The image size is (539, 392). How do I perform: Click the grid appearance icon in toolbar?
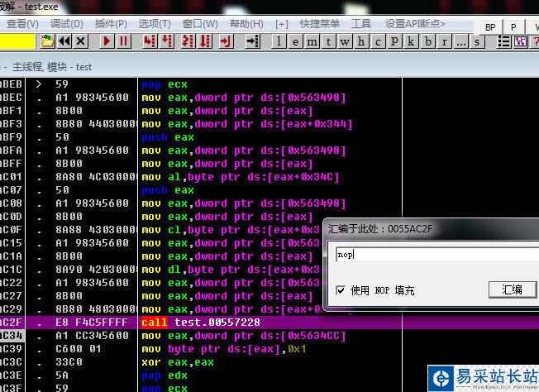coord(521,41)
